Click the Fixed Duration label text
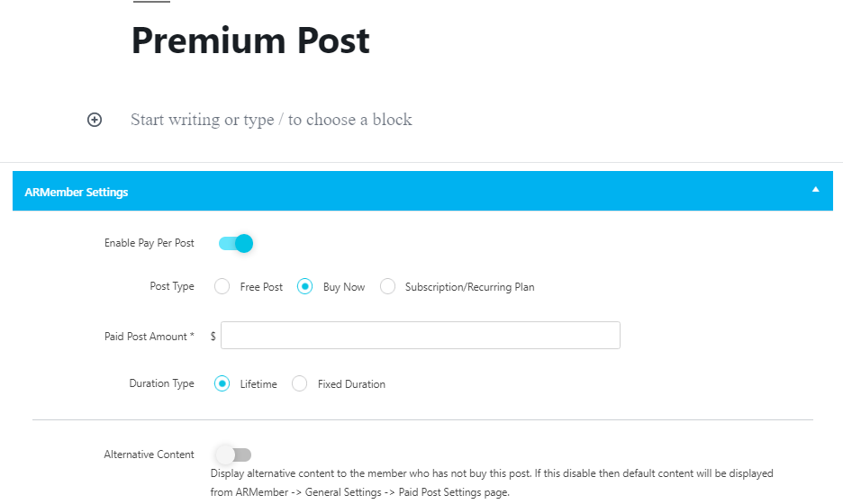843x504 pixels. click(x=351, y=384)
